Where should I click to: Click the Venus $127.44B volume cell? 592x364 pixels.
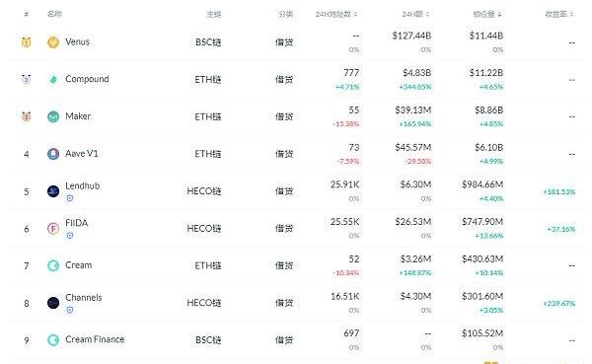click(411, 36)
